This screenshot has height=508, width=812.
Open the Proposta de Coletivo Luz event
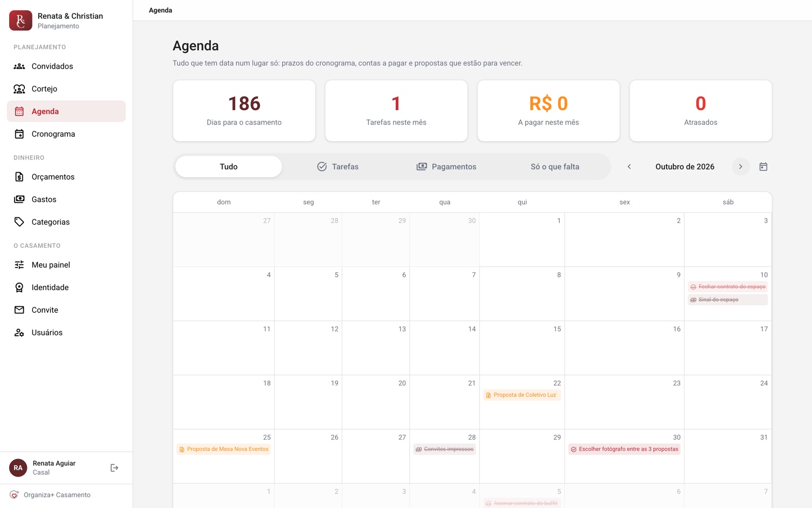(522, 395)
